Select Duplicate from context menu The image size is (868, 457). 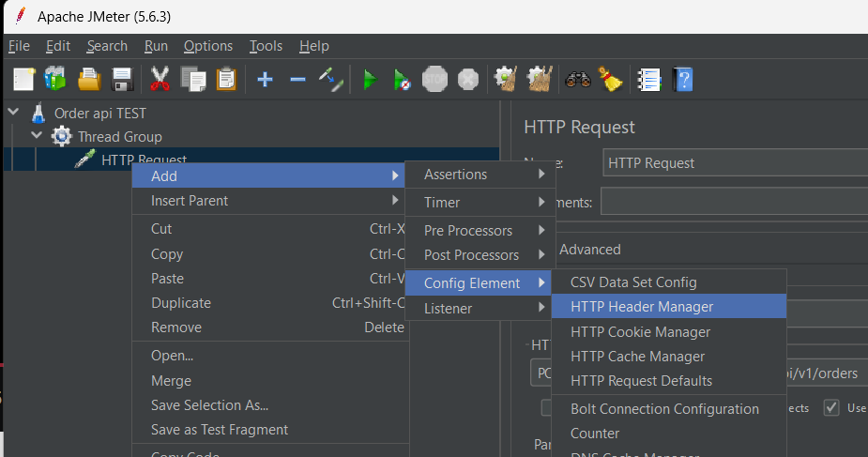pyautogui.click(x=269, y=303)
